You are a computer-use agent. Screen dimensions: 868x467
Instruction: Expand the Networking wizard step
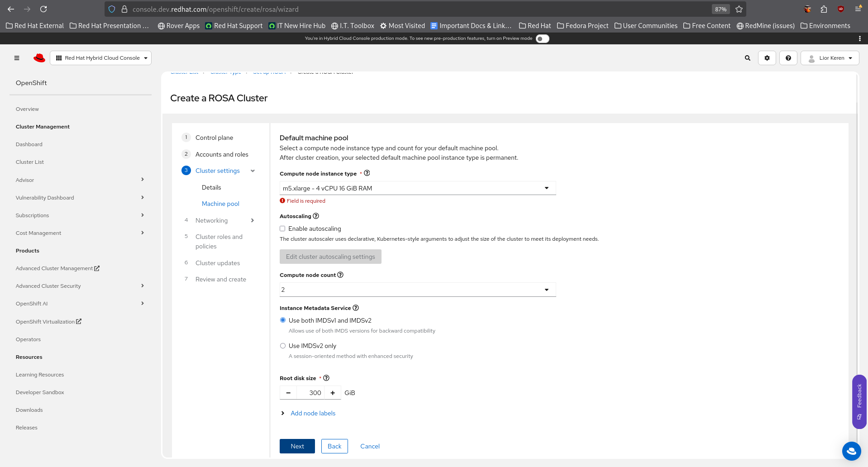[x=253, y=220]
